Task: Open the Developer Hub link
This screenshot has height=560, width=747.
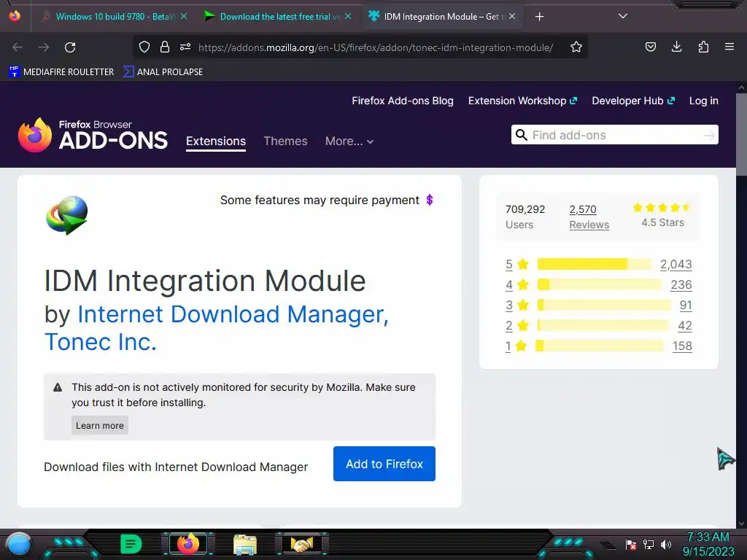Action: tap(633, 101)
